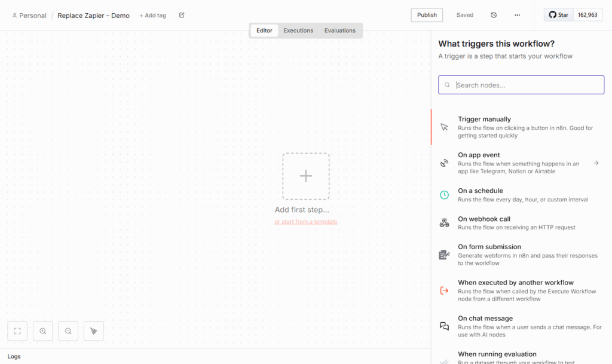Open the share icon beside the workflow title
The width and height of the screenshot is (612, 364).
[x=181, y=15]
